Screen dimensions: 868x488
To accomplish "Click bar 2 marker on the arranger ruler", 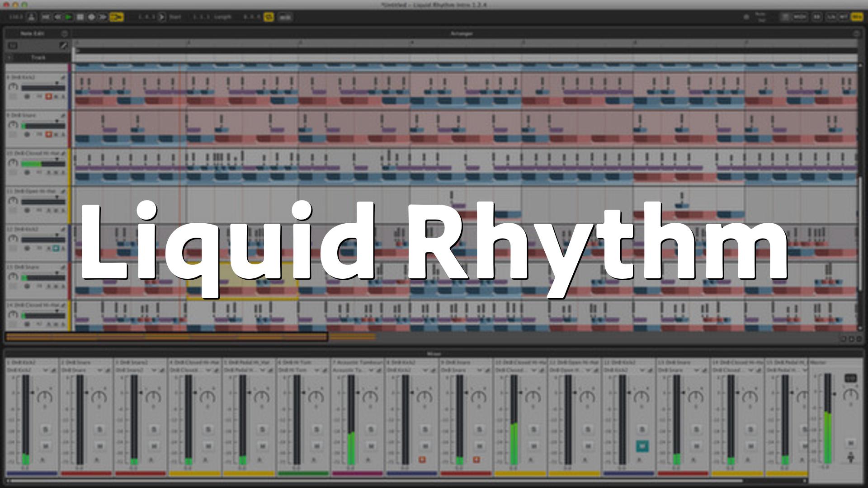I will (x=189, y=43).
